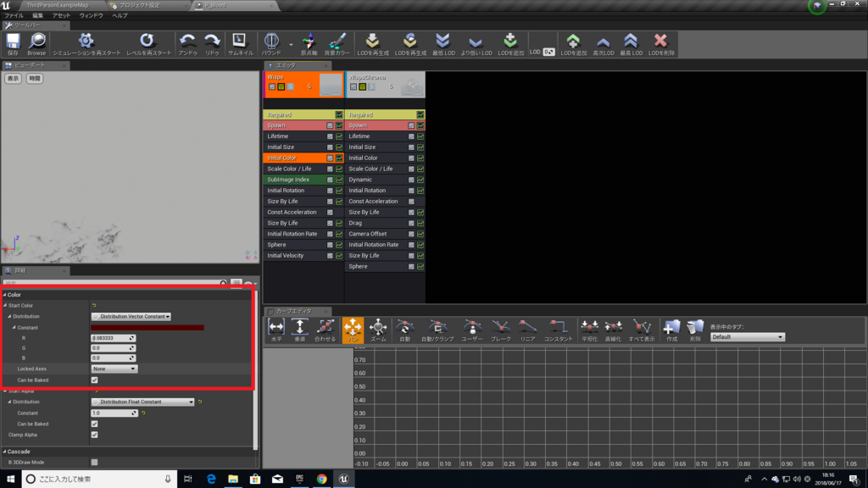Select curve editor Horizontal fit icon
Image resolution: width=868 pixels, height=488 pixels.
tap(275, 330)
